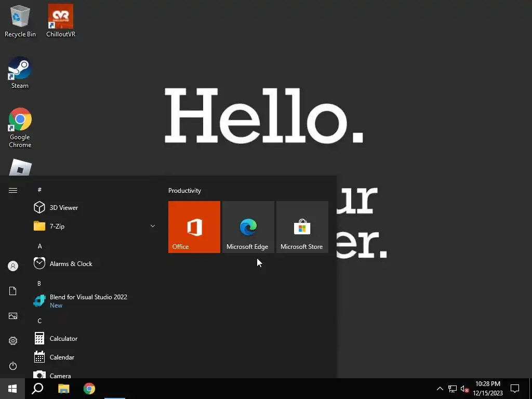Screen dimensions: 532x399
Task: Open taskbar Search
Action: point(37,389)
